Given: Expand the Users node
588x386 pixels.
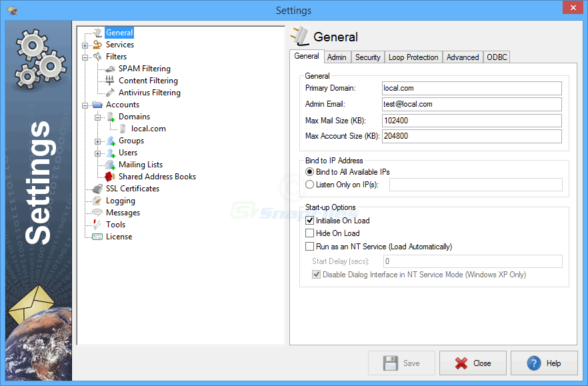Looking at the screenshot, I should [97, 152].
